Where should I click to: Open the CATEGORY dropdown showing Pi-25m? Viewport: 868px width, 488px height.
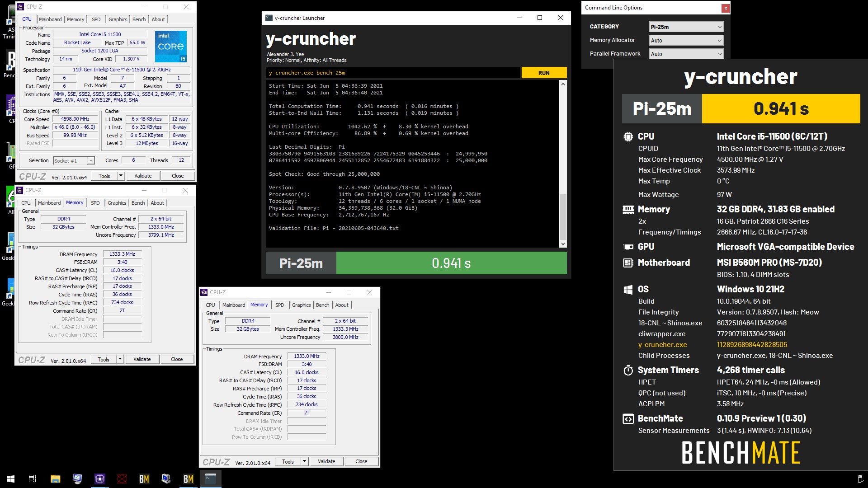coord(686,27)
